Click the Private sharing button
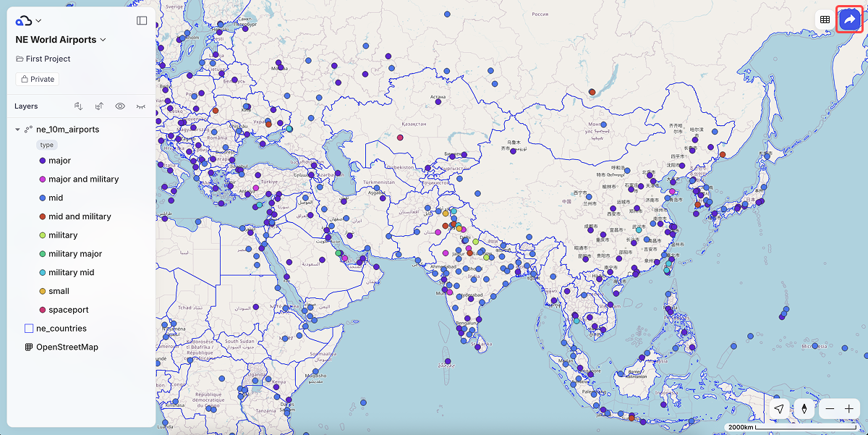 (x=38, y=79)
